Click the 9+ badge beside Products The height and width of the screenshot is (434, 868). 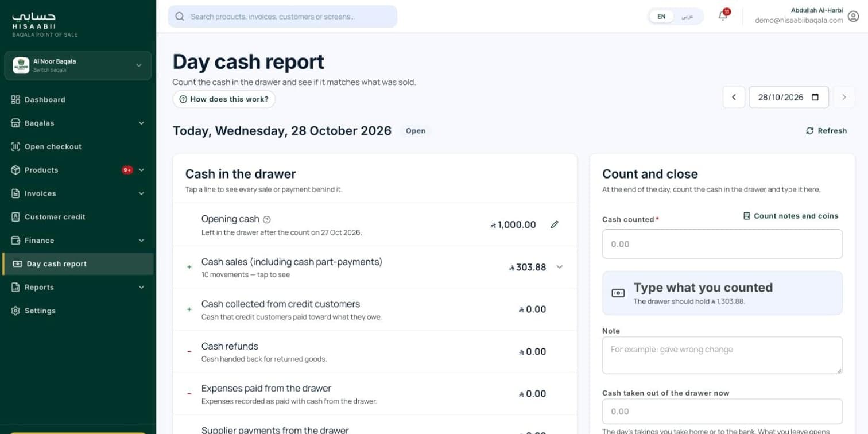(127, 170)
